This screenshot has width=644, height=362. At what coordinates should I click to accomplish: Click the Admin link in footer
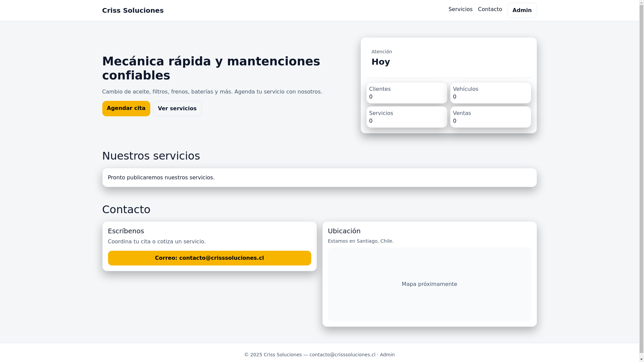[387, 355]
